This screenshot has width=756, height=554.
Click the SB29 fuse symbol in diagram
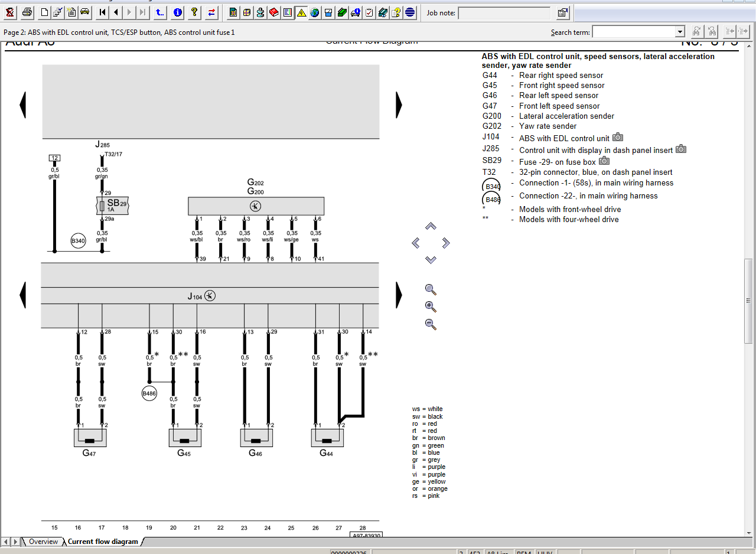pos(112,206)
